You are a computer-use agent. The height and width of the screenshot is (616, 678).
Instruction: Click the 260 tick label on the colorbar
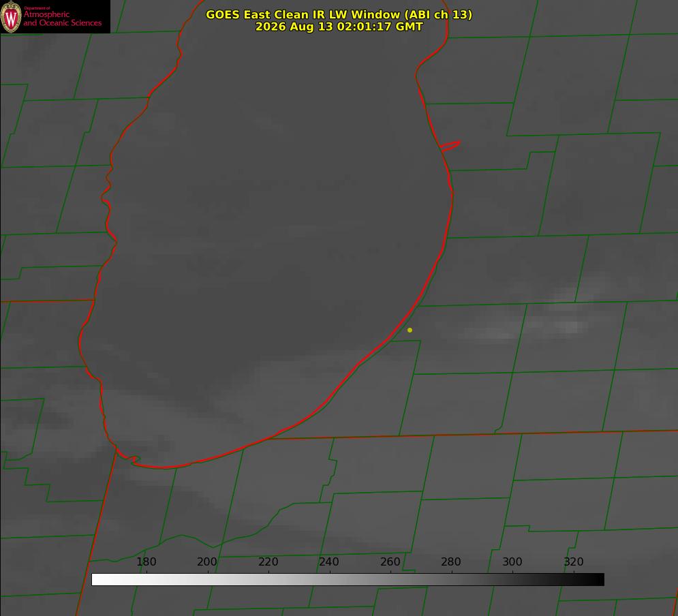tap(390, 561)
